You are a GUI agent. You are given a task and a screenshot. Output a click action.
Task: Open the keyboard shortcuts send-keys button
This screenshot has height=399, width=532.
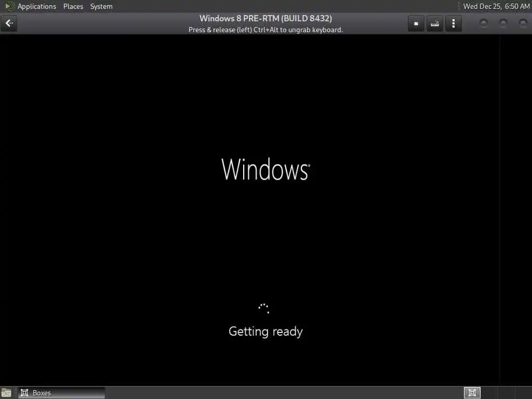[x=435, y=23]
